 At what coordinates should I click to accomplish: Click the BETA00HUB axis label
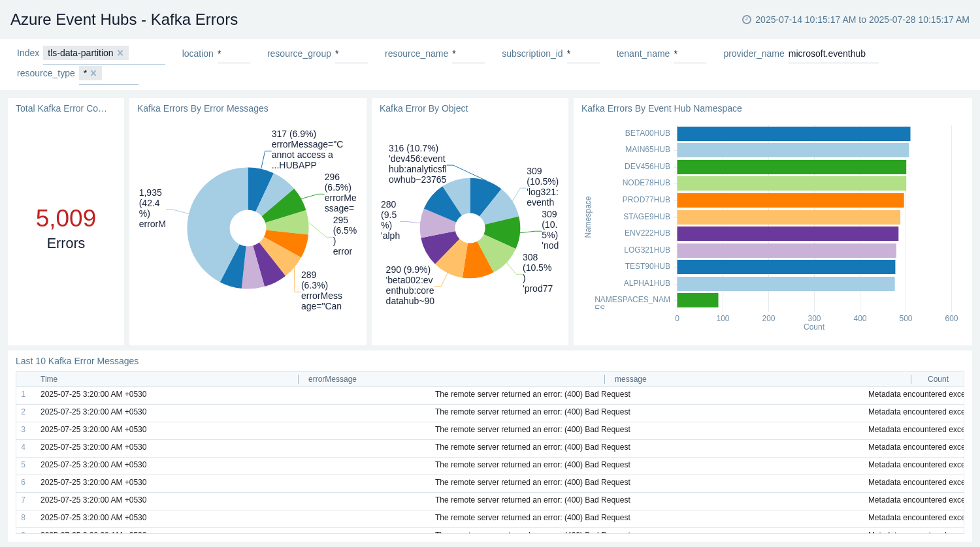point(647,133)
